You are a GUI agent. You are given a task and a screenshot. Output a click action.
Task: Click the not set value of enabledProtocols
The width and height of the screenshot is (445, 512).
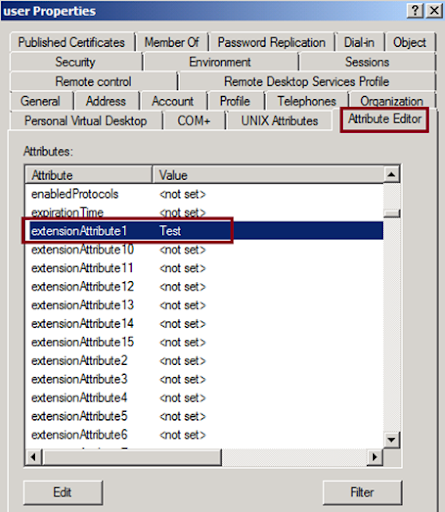coord(183,194)
